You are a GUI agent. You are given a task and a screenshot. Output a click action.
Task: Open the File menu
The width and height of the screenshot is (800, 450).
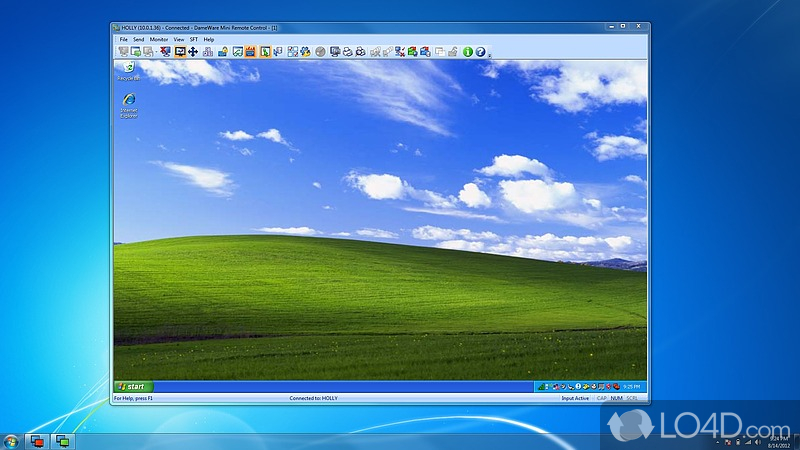pyautogui.click(x=123, y=39)
